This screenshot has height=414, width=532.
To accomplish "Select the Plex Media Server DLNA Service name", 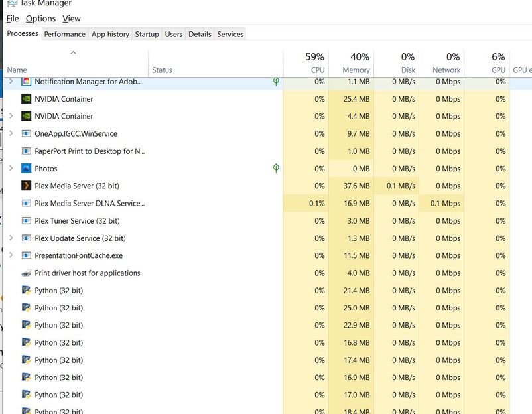I will (x=90, y=203).
